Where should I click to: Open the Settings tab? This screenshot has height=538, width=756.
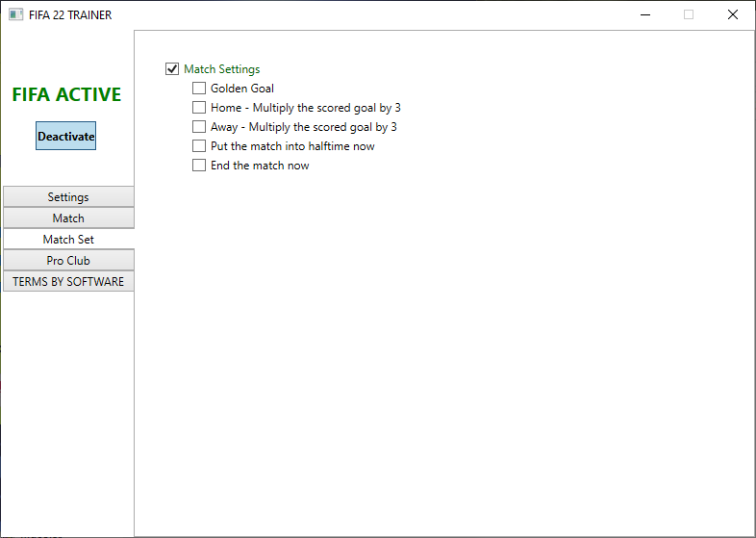point(68,197)
